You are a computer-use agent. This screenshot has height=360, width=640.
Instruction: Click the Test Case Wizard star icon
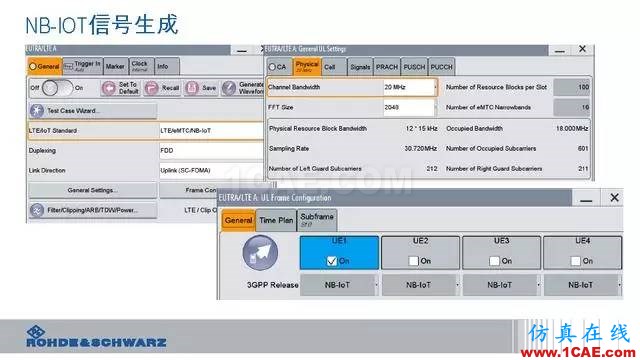[37, 111]
